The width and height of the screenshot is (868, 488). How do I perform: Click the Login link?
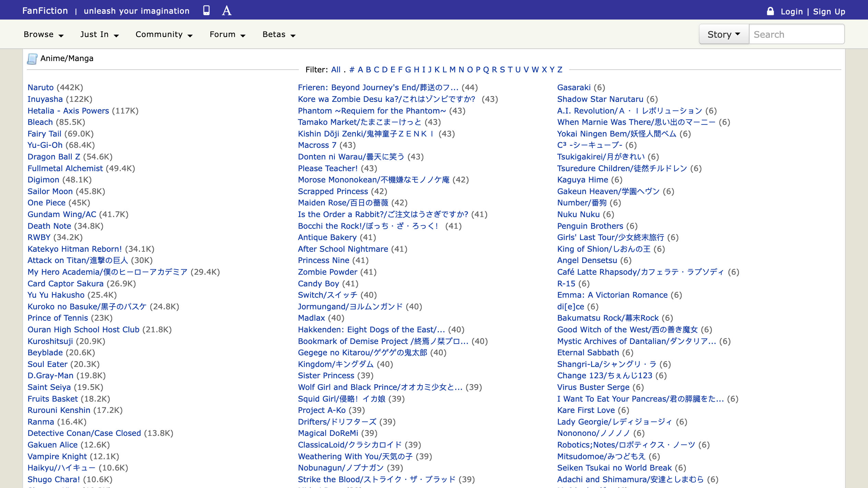[791, 12]
